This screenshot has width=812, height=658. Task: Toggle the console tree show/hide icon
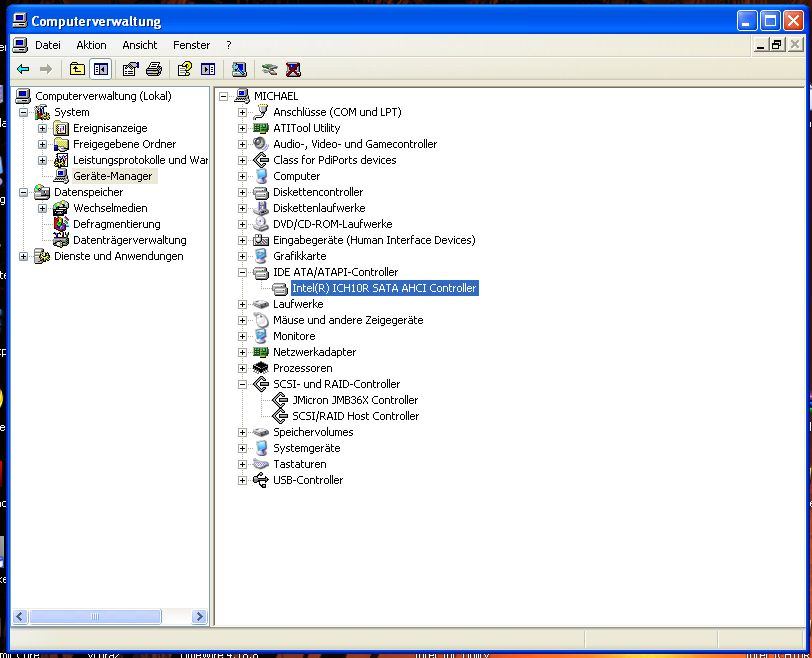(x=100, y=69)
